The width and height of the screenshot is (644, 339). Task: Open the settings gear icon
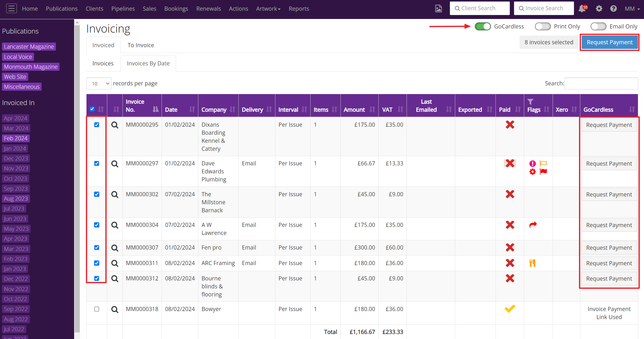[599, 9]
